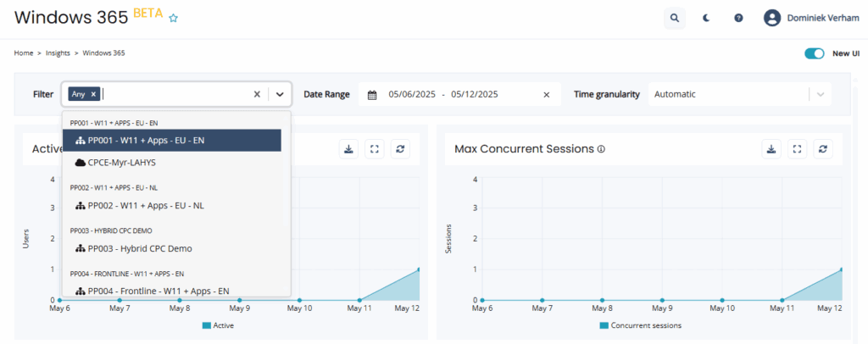Image resolution: width=868 pixels, height=344 pixels.
Task: Refresh the Max Concurrent Sessions chart
Action: tap(823, 149)
